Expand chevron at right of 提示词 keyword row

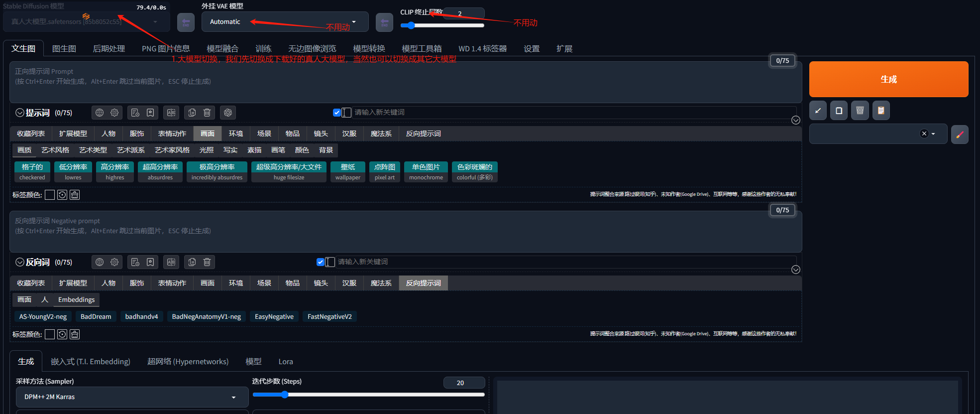[x=796, y=120]
